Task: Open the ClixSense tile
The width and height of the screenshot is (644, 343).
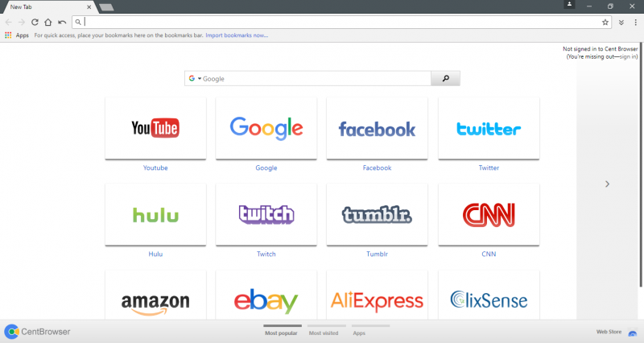Action: pos(489,295)
